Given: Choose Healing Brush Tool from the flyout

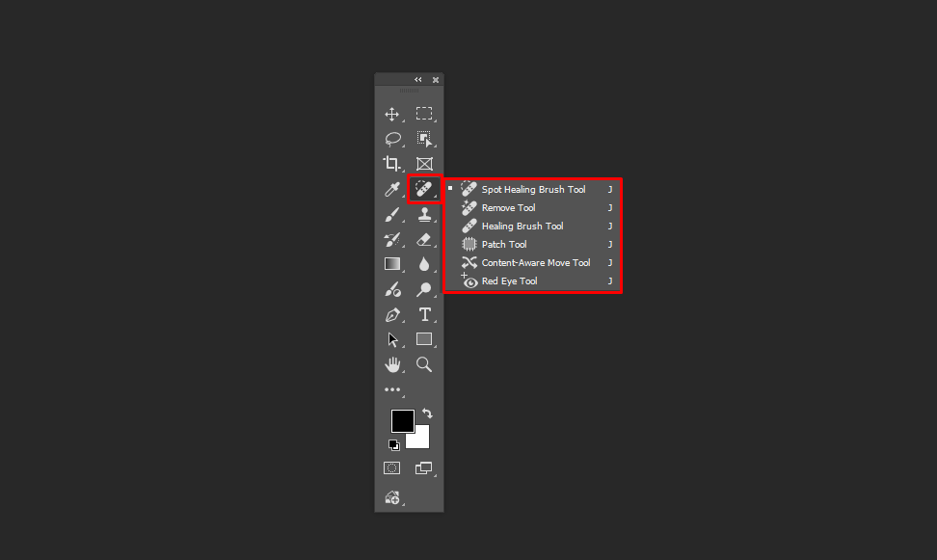Looking at the screenshot, I should tap(533, 226).
